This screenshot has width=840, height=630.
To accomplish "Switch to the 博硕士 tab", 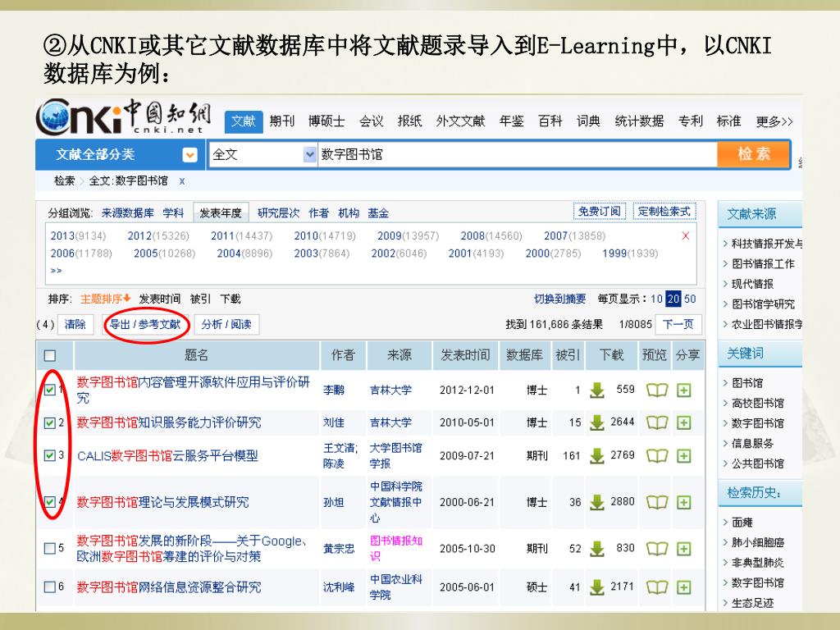I will pyautogui.click(x=326, y=121).
